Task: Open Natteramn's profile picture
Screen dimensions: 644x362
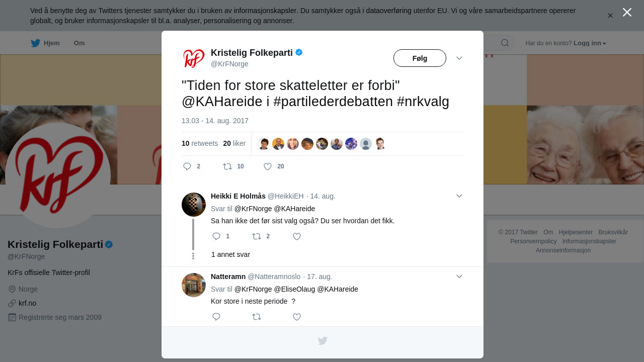Action: point(194,285)
